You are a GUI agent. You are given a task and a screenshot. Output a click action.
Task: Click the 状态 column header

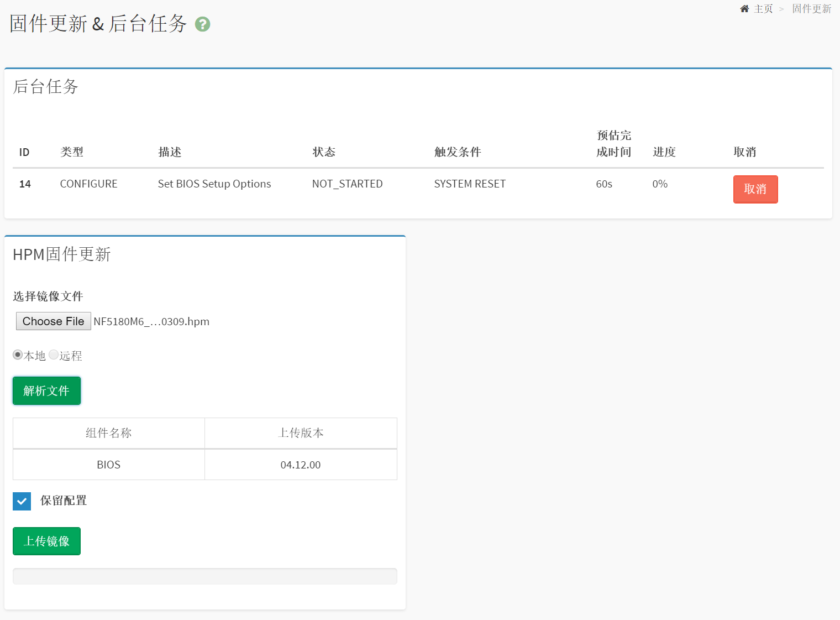click(x=324, y=152)
